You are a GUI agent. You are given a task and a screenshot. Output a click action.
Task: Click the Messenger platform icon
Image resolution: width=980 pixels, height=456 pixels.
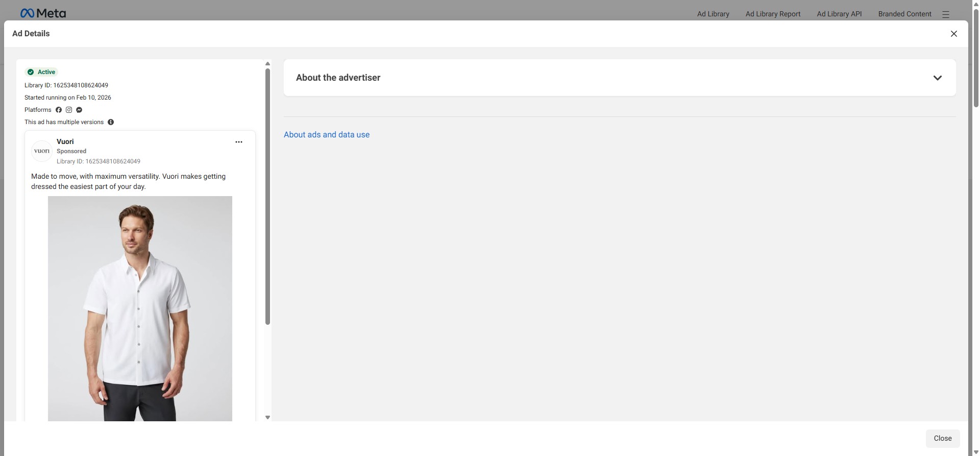(79, 110)
